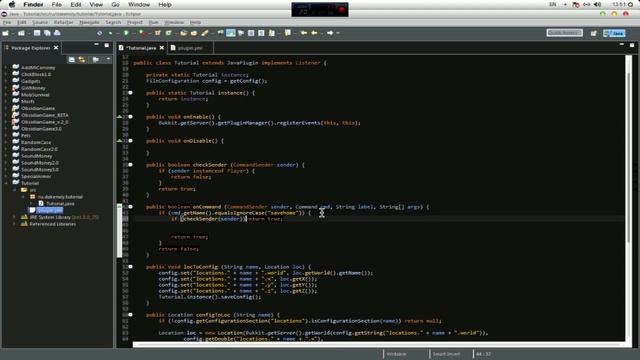Toggle code folding for onCommand method

(x=131, y=207)
